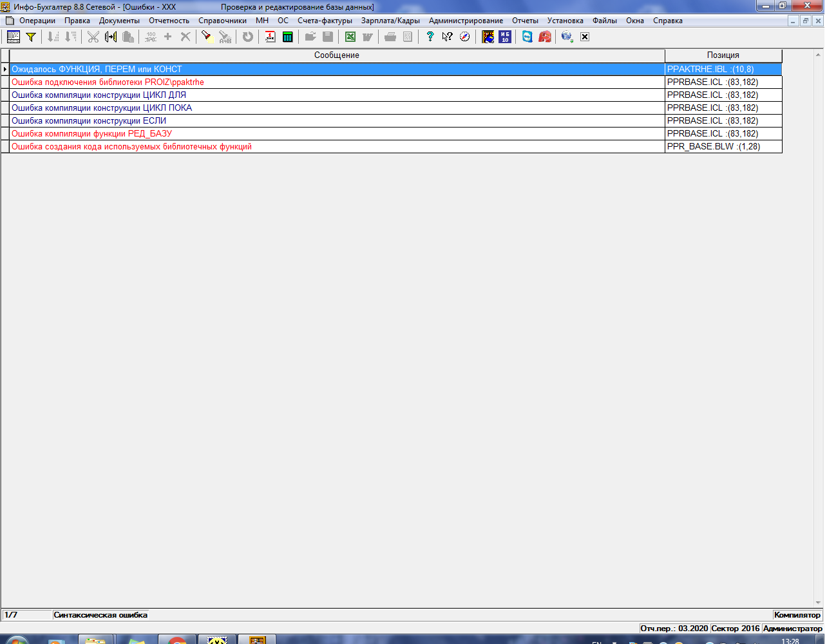The image size is (827, 644).
Task: Click the Сообщение column header
Action: point(337,55)
